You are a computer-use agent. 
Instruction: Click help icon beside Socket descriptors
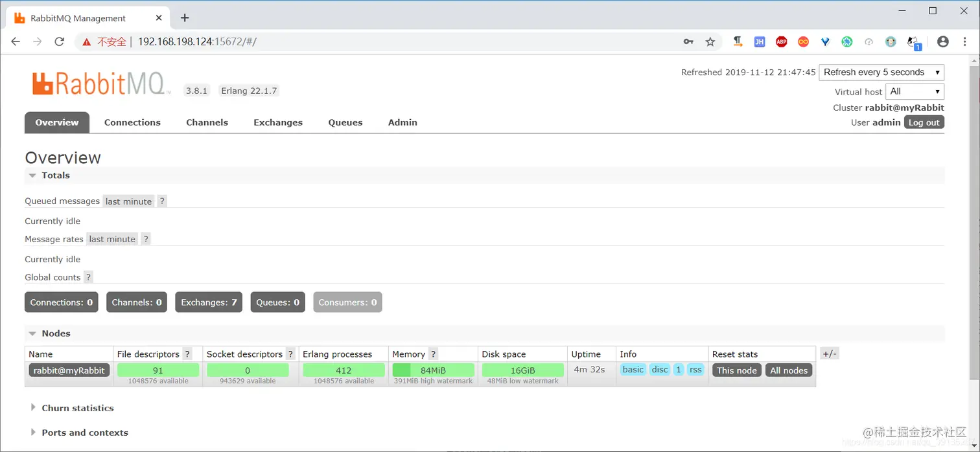point(290,354)
